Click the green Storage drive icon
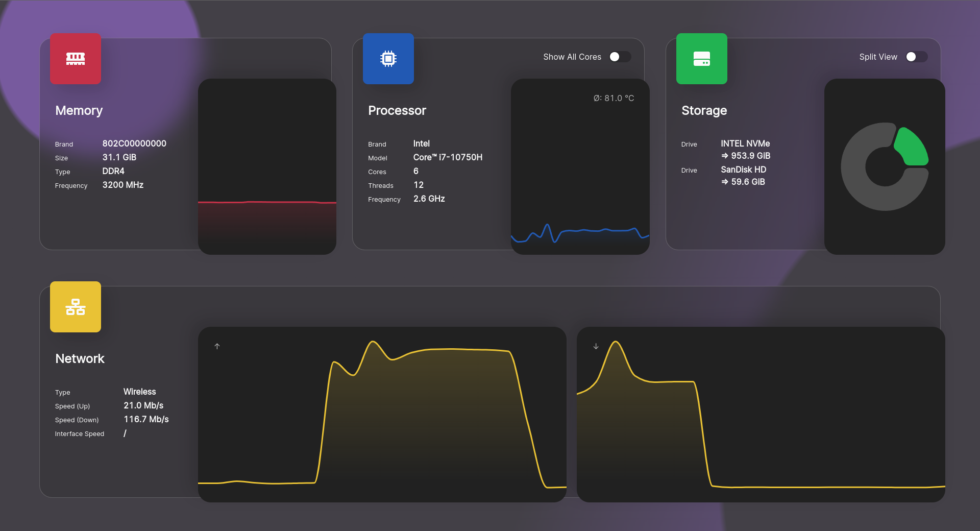 [702, 59]
